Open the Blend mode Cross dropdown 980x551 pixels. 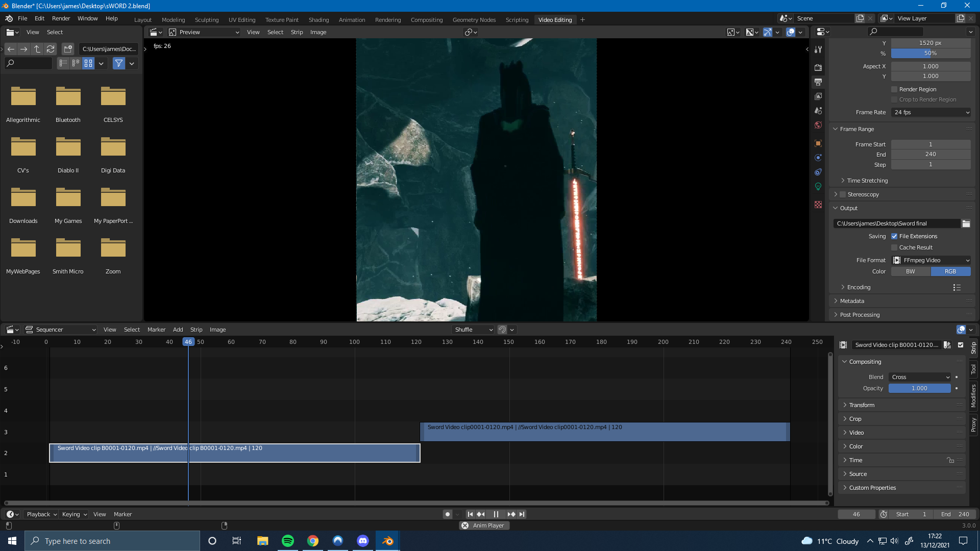920,377
